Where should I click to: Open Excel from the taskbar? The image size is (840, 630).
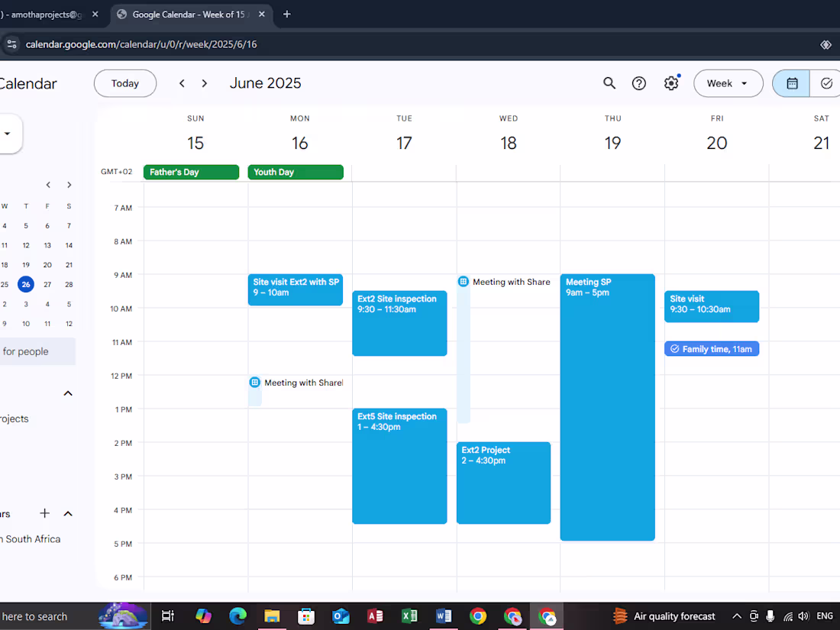click(409, 616)
